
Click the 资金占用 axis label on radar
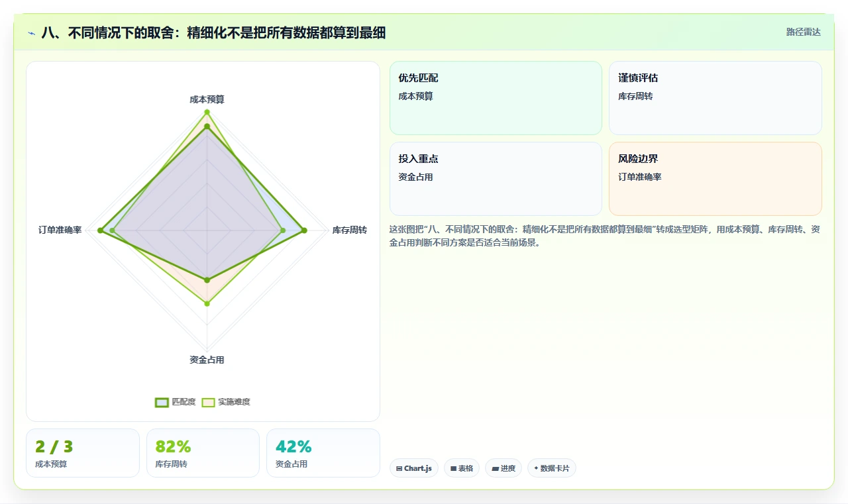pos(207,360)
